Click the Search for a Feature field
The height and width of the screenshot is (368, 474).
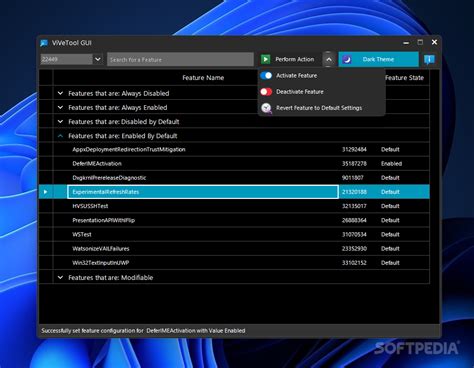pos(180,59)
